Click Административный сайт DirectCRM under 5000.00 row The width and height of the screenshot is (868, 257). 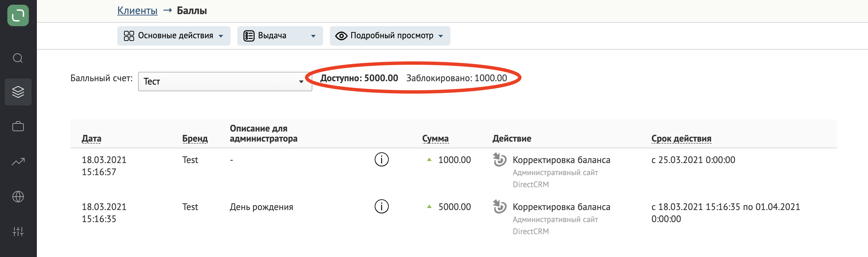[555, 225]
